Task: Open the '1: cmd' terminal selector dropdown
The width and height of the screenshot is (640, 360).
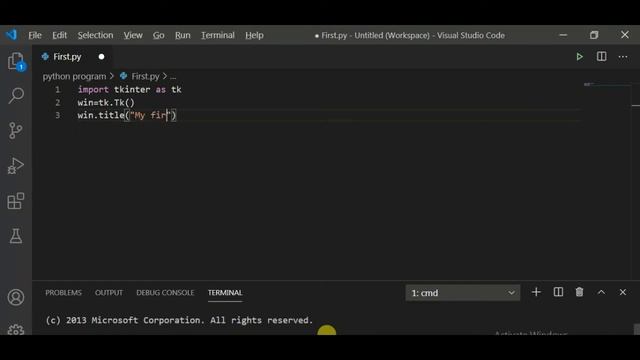Action: [462, 293]
